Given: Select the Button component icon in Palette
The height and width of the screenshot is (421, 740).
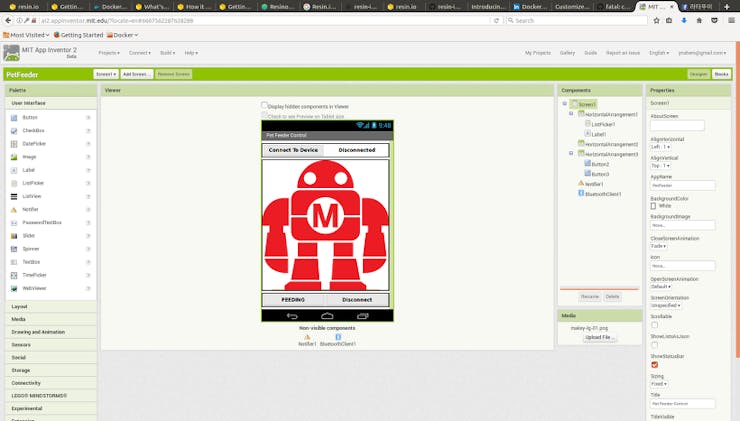Looking at the screenshot, I should [14, 118].
